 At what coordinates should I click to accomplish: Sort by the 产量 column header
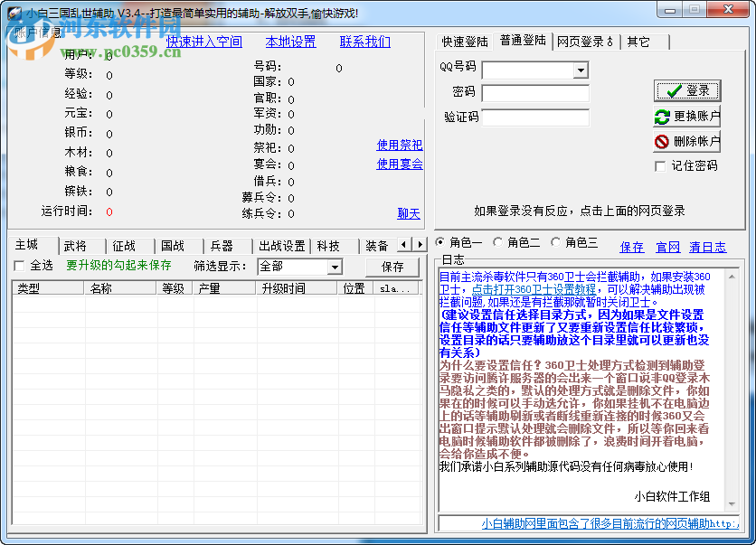(224, 288)
